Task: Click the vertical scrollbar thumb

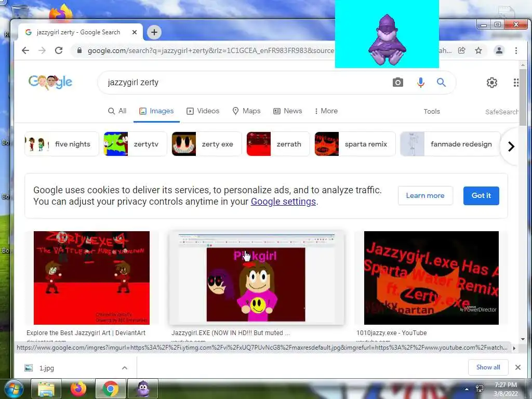Action: 523,97
